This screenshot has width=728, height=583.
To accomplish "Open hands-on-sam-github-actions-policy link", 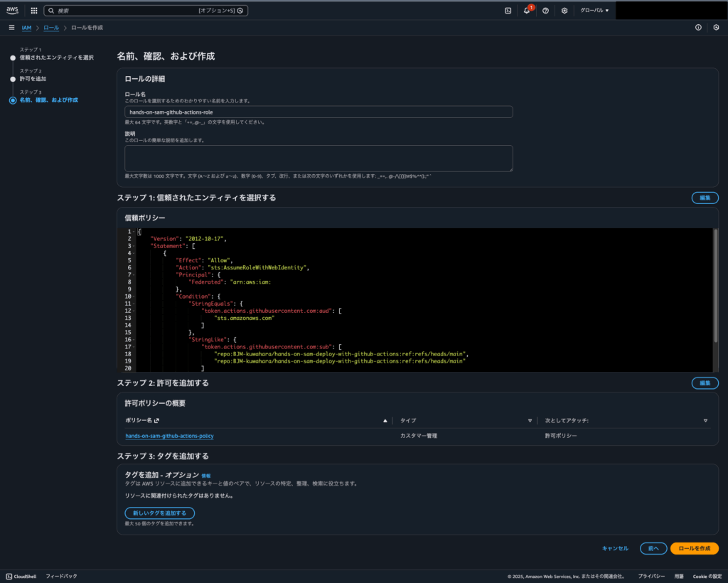I will (x=169, y=436).
